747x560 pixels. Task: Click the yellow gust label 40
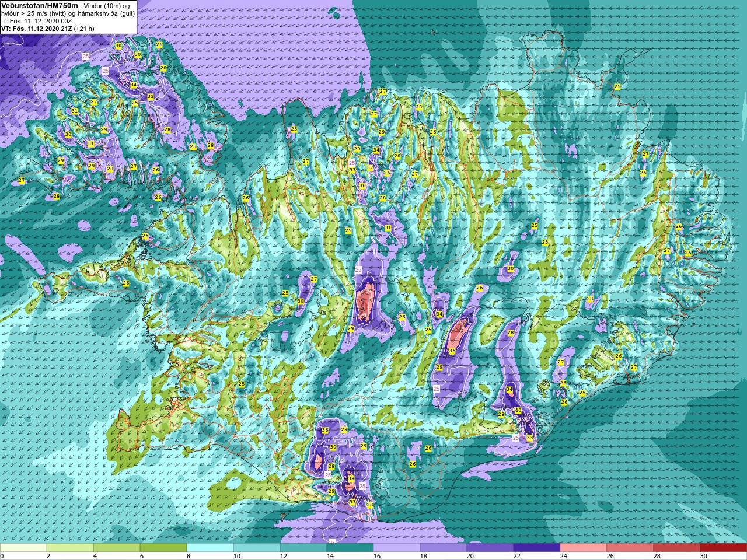pyautogui.click(x=518, y=411)
